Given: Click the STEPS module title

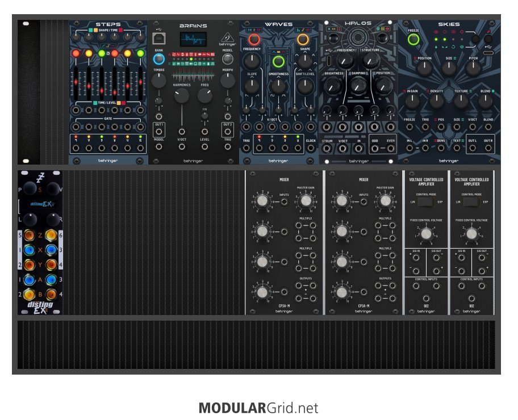Looking at the screenshot, I should 108,24.
